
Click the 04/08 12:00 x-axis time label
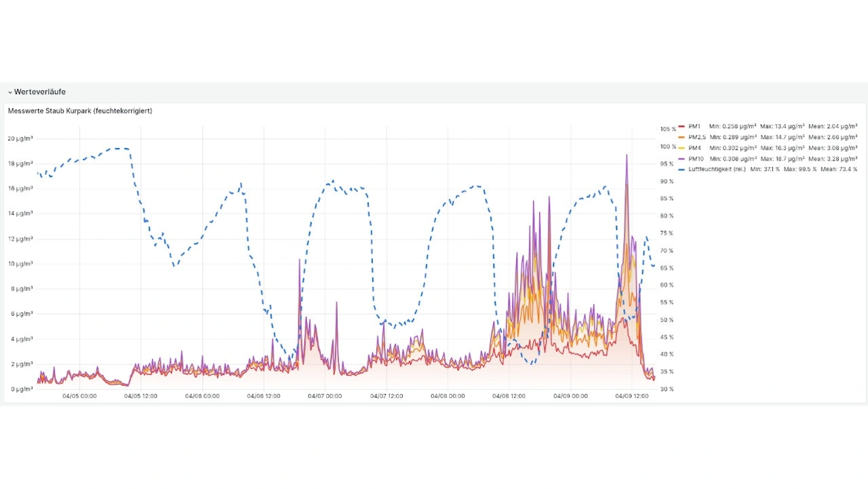pyautogui.click(x=509, y=396)
